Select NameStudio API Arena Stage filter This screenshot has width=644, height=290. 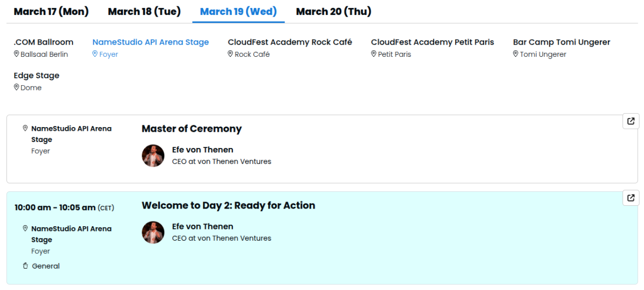[x=150, y=42]
